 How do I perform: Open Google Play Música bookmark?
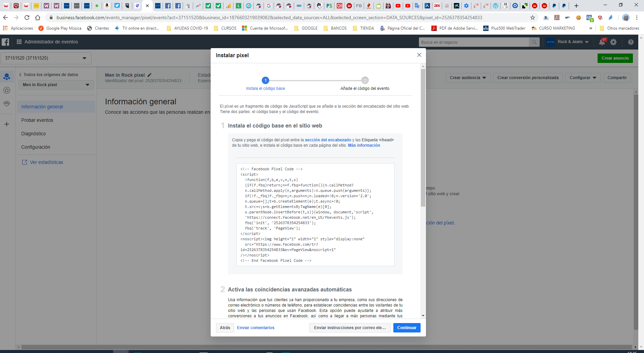point(60,28)
